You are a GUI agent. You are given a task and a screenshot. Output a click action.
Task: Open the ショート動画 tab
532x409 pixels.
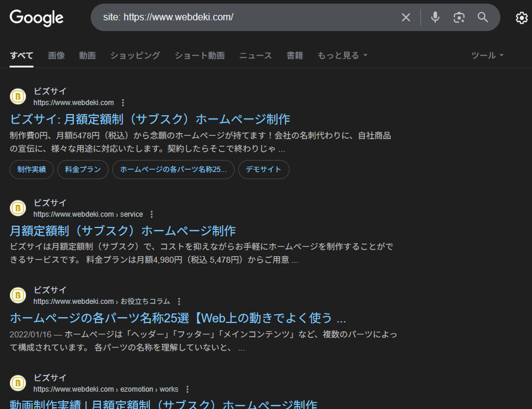click(x=199, y=56)
